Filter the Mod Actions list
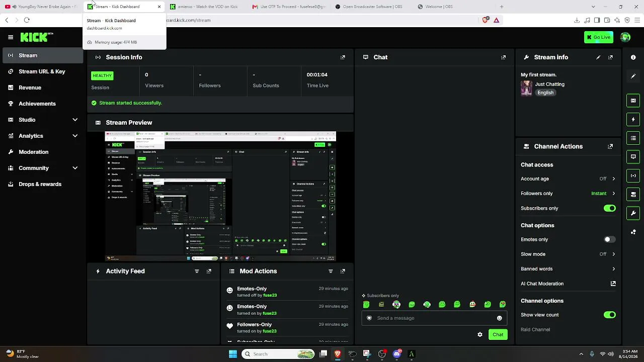The height and width of the screenshot is (362, 644). 331,271
